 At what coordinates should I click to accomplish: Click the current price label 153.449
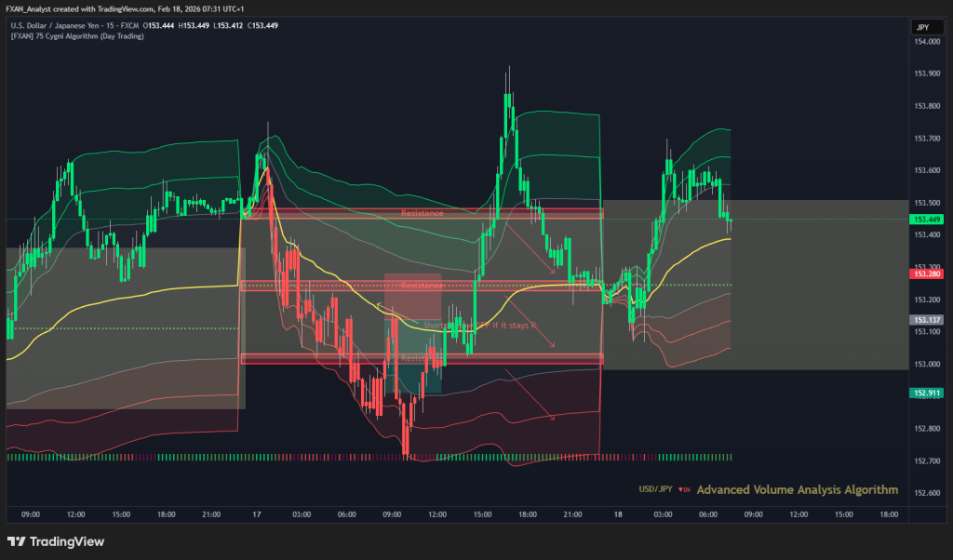pyautogui.click(x=928, y=220)
